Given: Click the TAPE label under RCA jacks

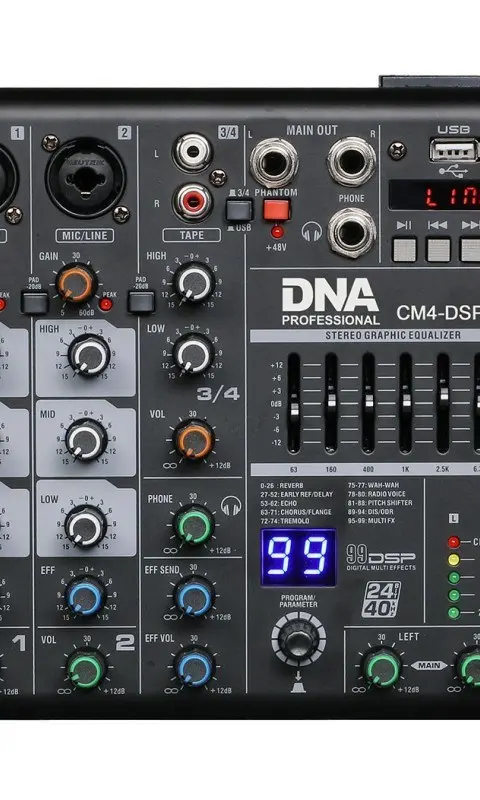Looking at the screenshot, I should [x=192, y=235].
